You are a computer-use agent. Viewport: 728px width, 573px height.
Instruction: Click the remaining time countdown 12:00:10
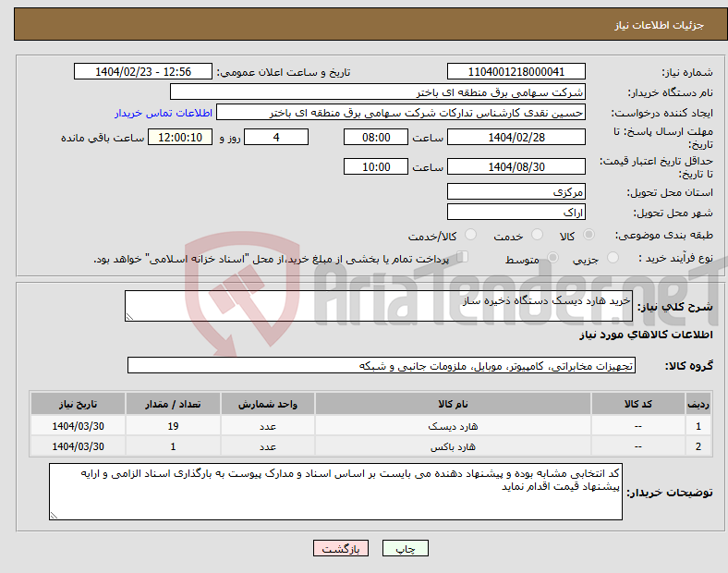point(180,137)
